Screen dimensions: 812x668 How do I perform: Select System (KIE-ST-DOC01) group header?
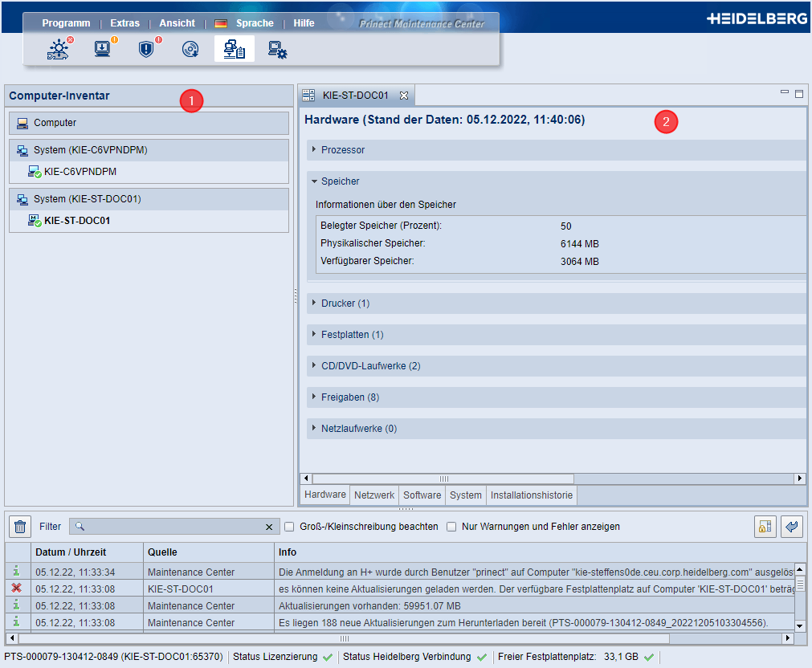149,199
